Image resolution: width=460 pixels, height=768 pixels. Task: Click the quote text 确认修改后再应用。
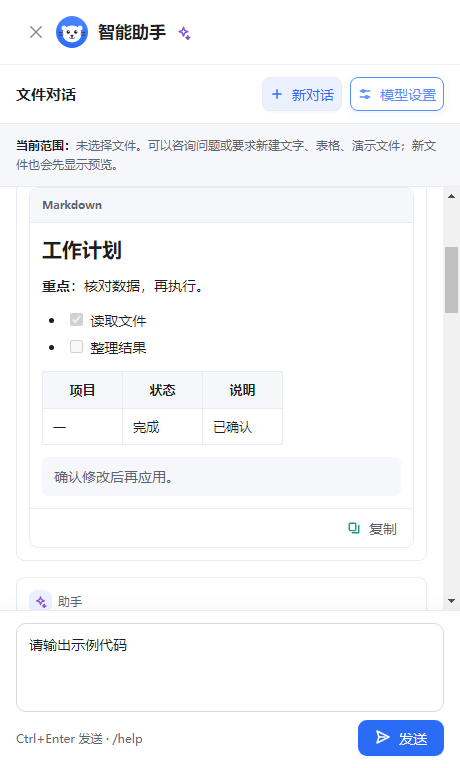tap(113, 477)
